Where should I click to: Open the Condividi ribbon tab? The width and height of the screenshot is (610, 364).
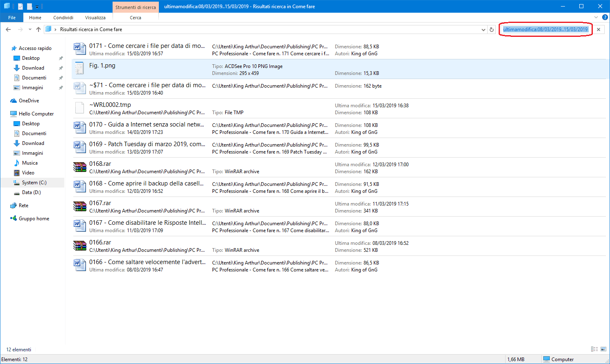tap(63, 18)
